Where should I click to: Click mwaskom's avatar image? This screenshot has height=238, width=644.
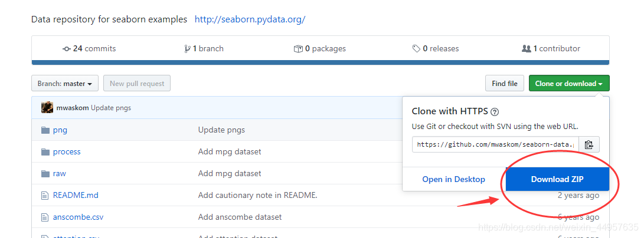47,108
